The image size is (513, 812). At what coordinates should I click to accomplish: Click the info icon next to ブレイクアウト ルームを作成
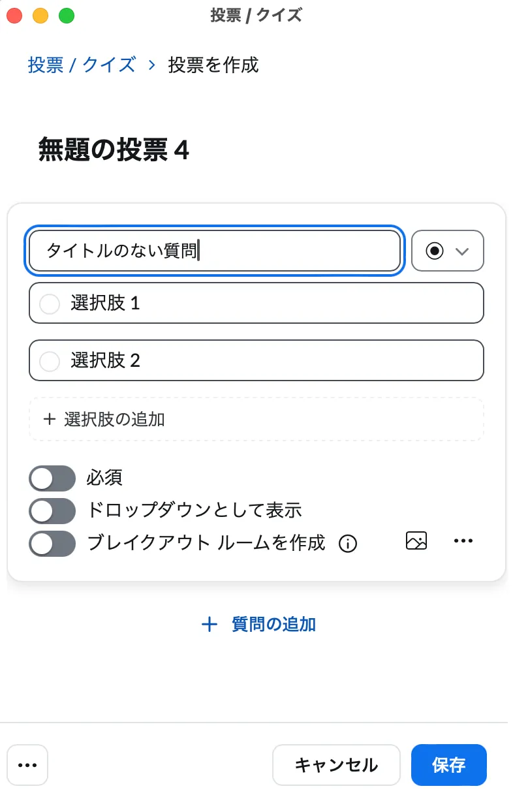pos(349,544)
